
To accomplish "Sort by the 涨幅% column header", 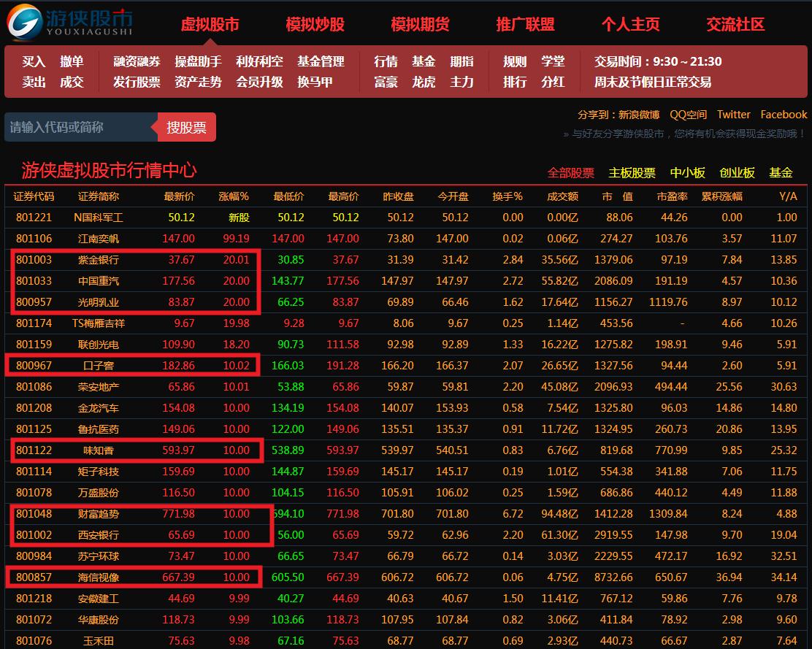I will click(x=234, y=196).
